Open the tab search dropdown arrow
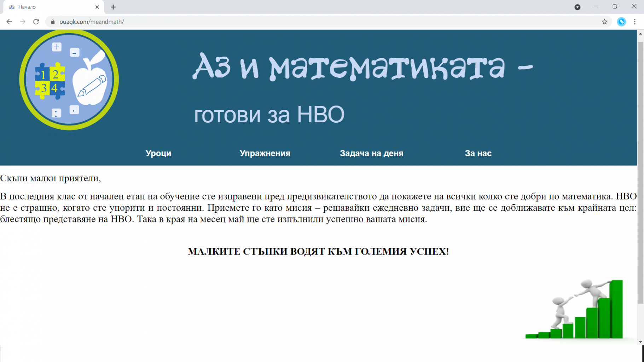 click(578, 7)
